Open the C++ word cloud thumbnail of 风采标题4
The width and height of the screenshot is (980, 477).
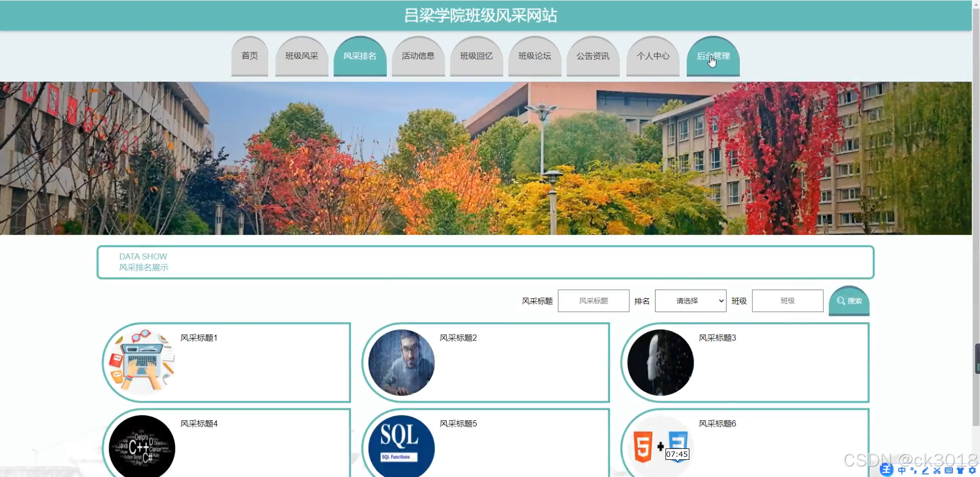click(142, 447)
